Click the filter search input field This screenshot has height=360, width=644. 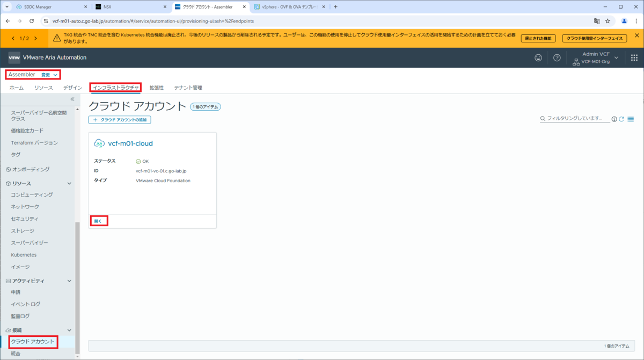[x=578, y=118]
